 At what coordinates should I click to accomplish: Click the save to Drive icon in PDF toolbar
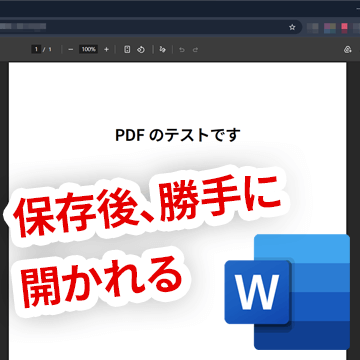click(x=347, y=50)
